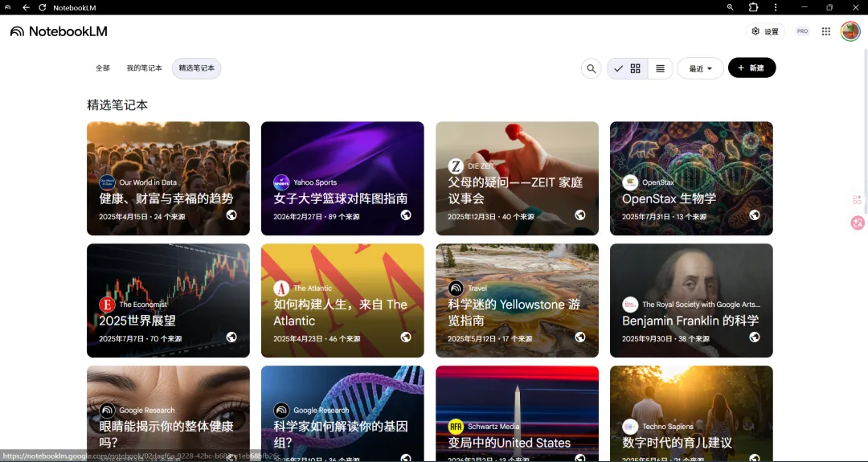This screenshot has width=868, height=462.
Task: Click the 精选笔记本 section heading
Action: click(117, 105)
